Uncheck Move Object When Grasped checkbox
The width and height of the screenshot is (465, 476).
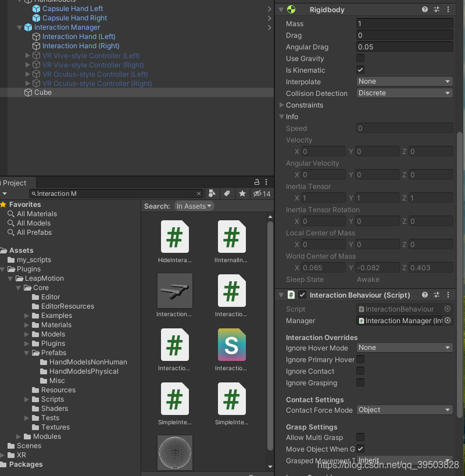360,449
